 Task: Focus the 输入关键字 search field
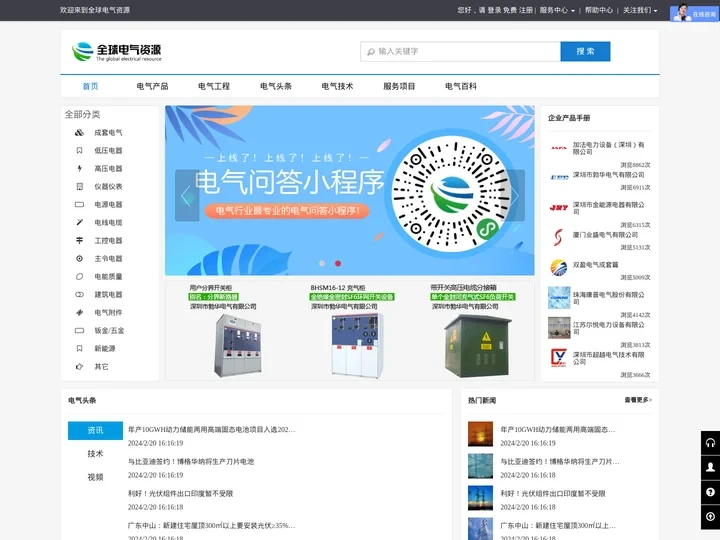click(x=461, y=51)
